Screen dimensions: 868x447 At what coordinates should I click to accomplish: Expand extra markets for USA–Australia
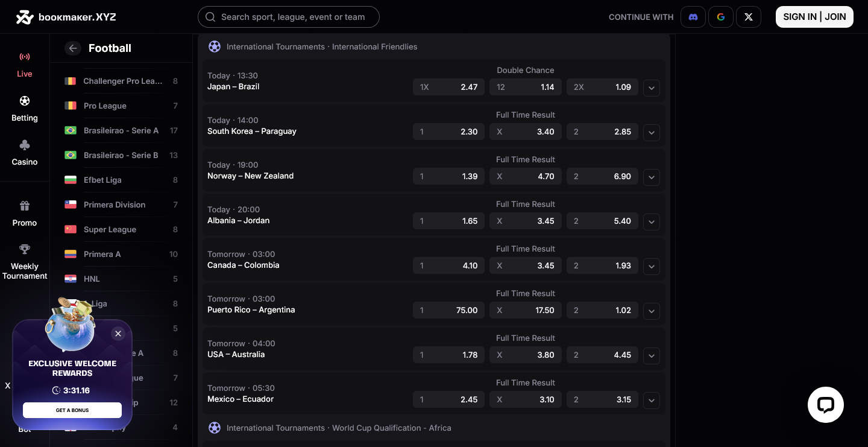click(x=651, y=356)
